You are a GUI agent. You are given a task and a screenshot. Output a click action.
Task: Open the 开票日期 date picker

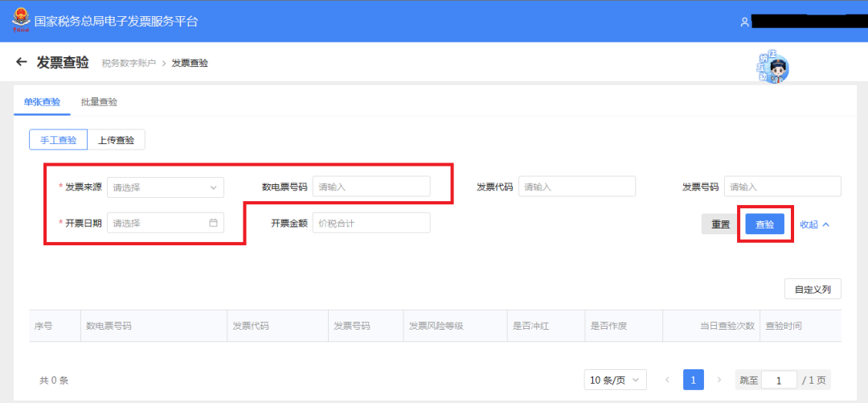point(166,223)
